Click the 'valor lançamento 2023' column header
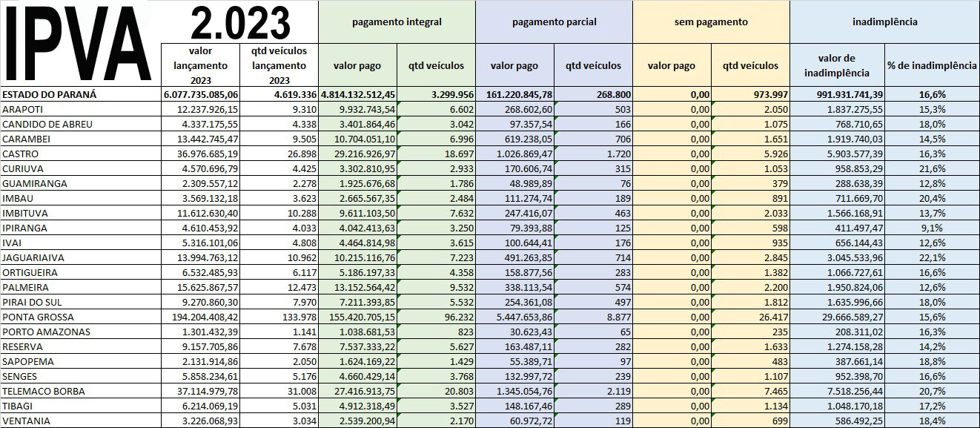 click(200, 65)
